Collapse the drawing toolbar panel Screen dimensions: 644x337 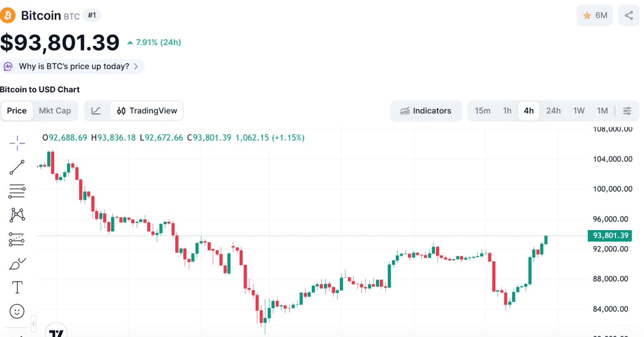34,324
